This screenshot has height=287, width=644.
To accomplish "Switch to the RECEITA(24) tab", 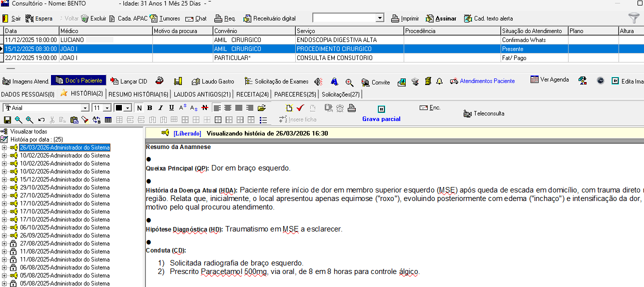I will click(x=252, y=94).
